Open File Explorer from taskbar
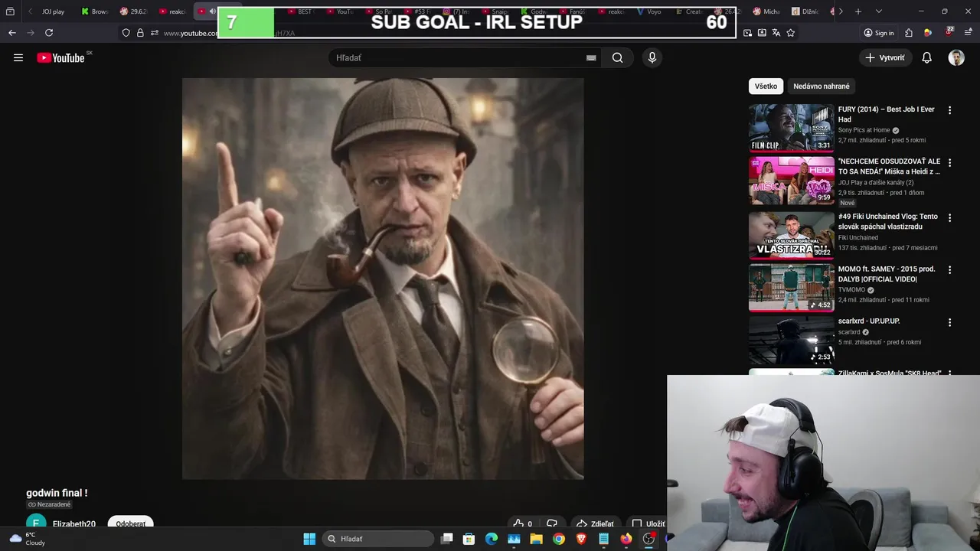 point(536,539)
